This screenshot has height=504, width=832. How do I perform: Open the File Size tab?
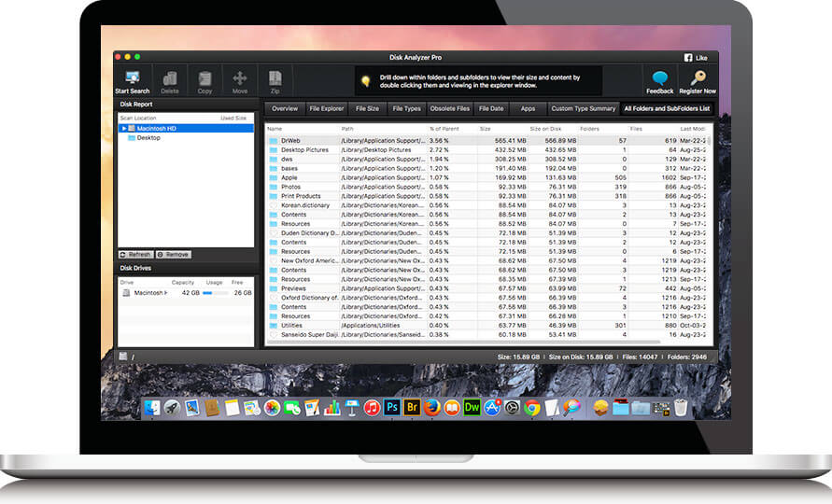click(x=367, y=109)
